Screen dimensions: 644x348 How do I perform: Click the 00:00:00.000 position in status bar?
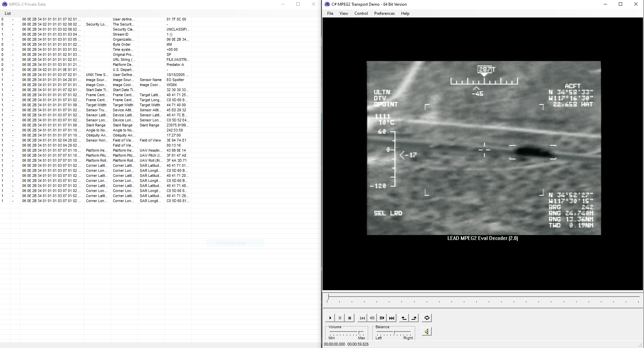334,344
